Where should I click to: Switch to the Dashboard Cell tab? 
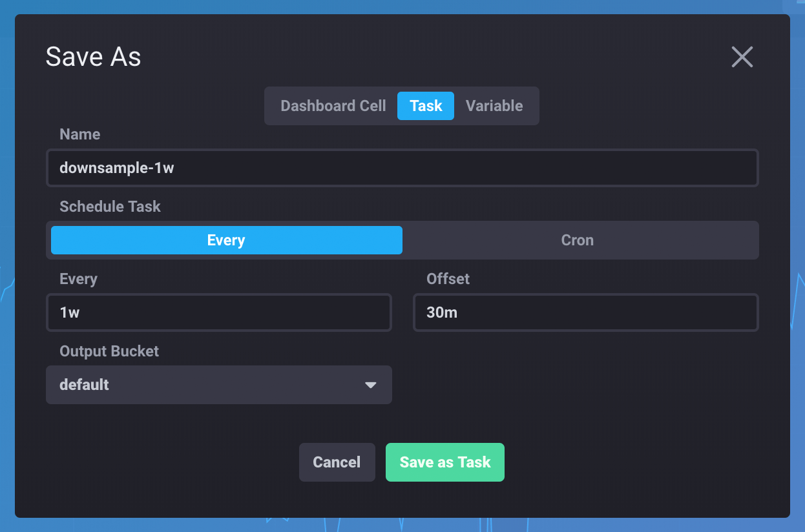(333, 106)
